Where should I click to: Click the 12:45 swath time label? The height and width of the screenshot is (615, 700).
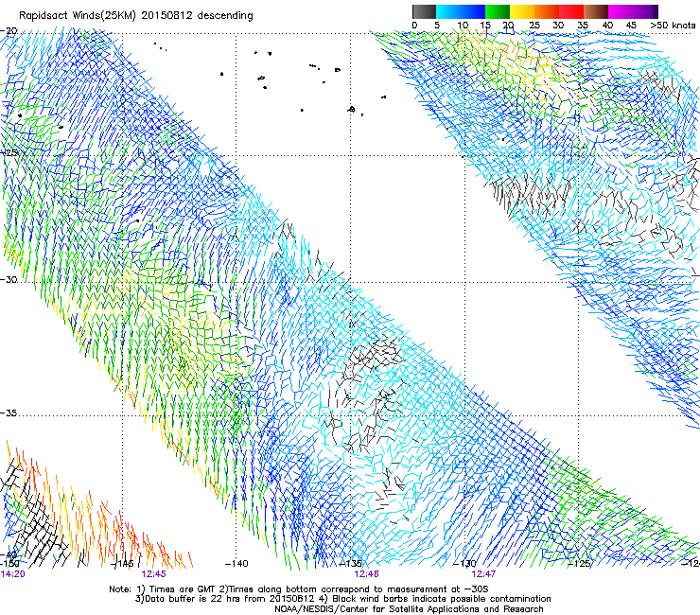[153, 574]
